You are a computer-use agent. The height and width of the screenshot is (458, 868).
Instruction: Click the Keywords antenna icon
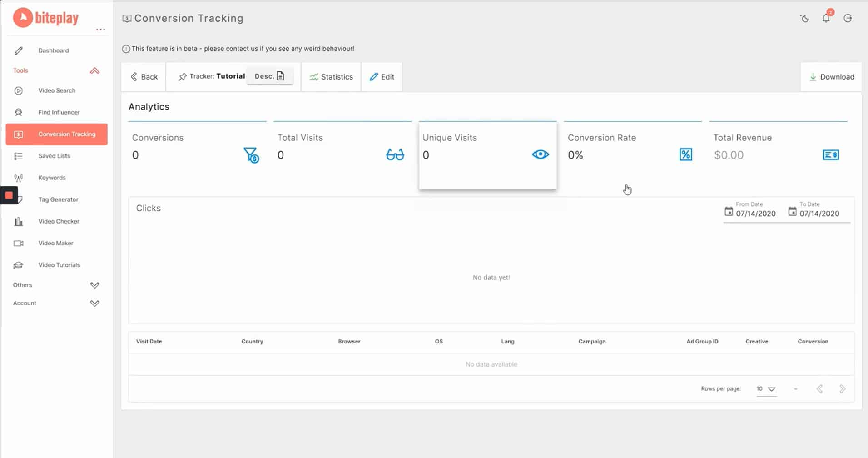[x=18, y=178]
